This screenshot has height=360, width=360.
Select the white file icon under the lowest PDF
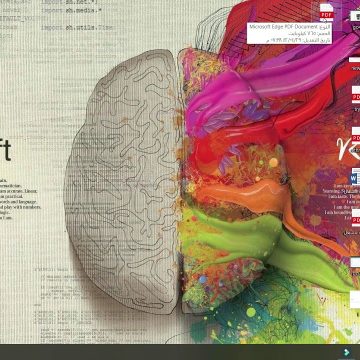pyautogui.click(x=355, y=262)
